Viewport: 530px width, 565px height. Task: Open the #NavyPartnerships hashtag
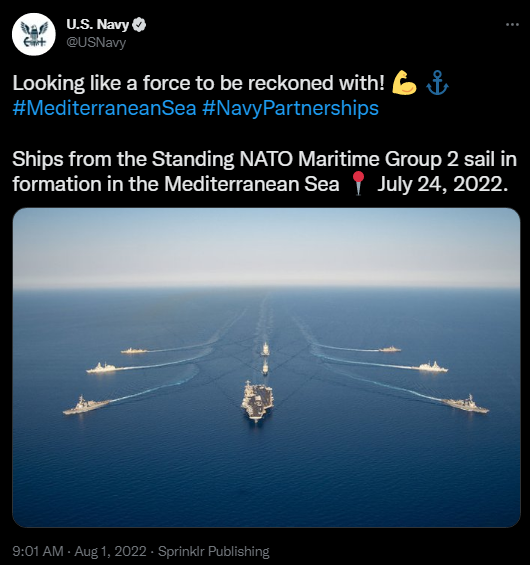click(x=290, y=108)
